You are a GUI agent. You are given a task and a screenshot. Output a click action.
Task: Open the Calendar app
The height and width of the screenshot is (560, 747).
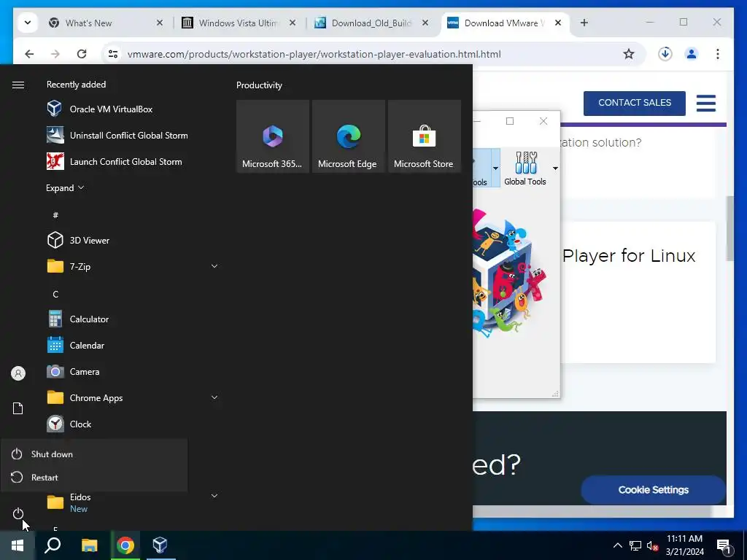point(76,345)
